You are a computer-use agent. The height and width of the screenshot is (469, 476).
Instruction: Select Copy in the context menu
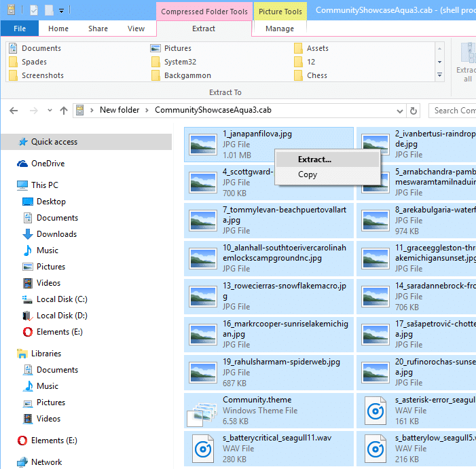click(x=308, y=174)
